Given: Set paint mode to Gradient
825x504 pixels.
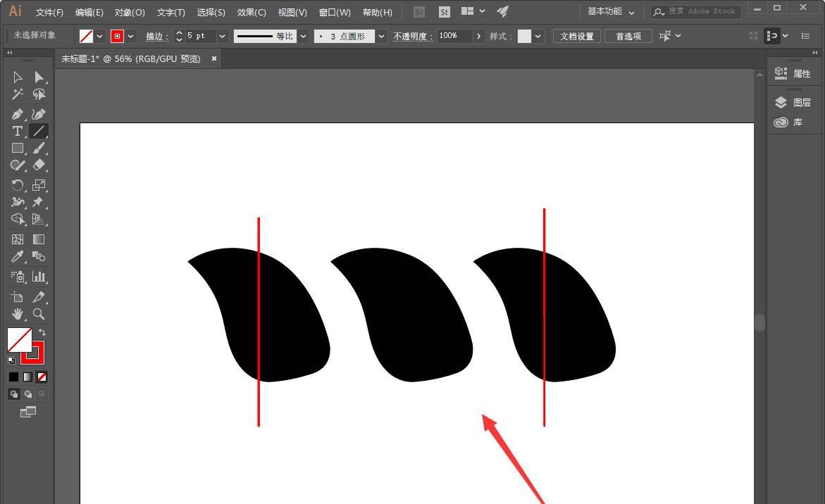Looking at the screenshot, I should coord(28,377).
